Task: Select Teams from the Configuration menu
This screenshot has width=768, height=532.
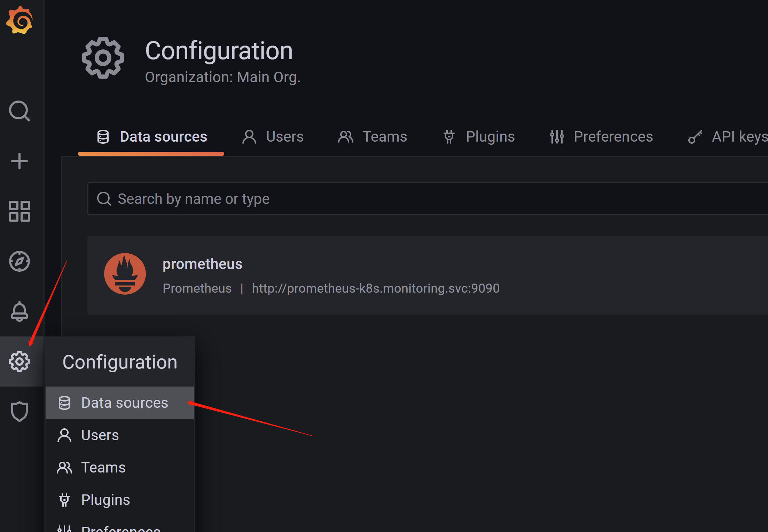Action: point(103,467)
